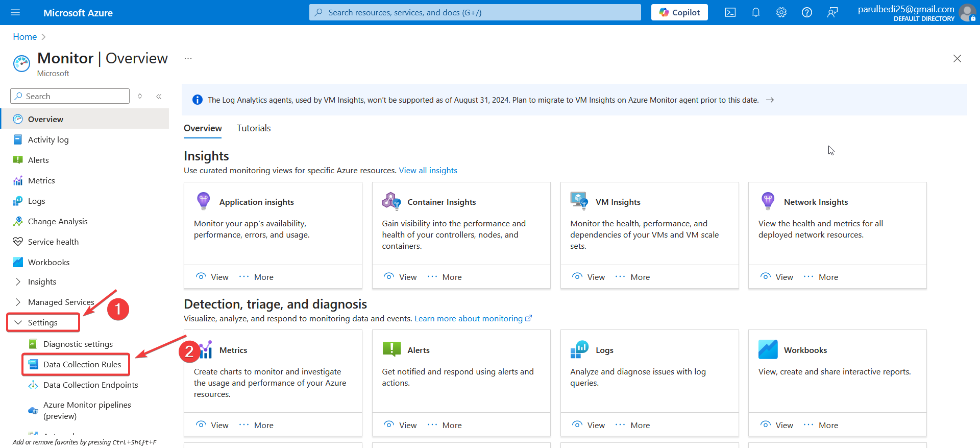Click View on the Logs card
Viewport: 980px width, 448px height.
click(x=589, y=425)
